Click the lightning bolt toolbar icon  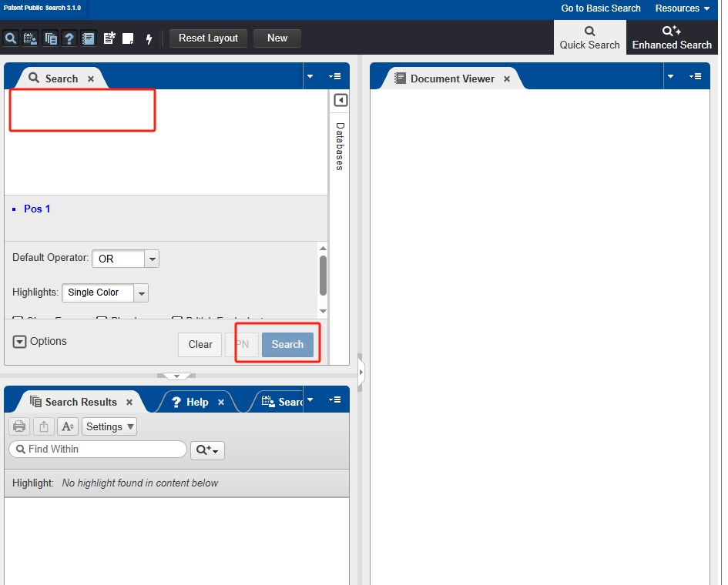[149, 38]
